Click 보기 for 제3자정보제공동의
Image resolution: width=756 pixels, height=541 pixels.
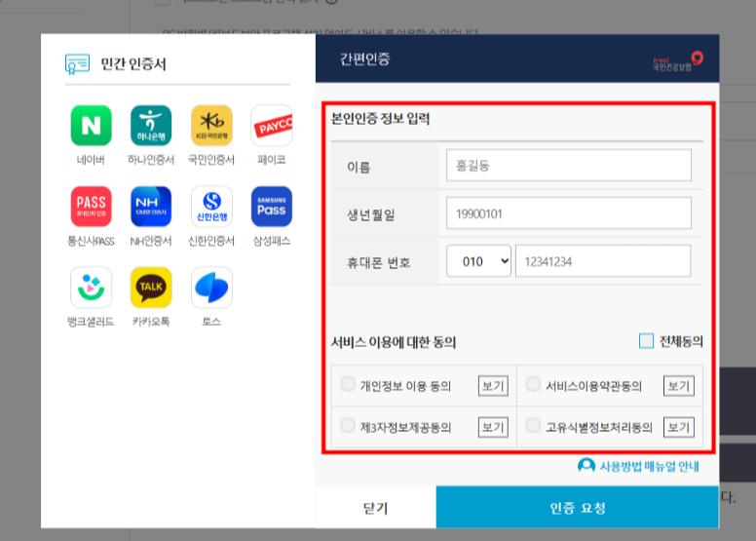(x=493, y=427)
